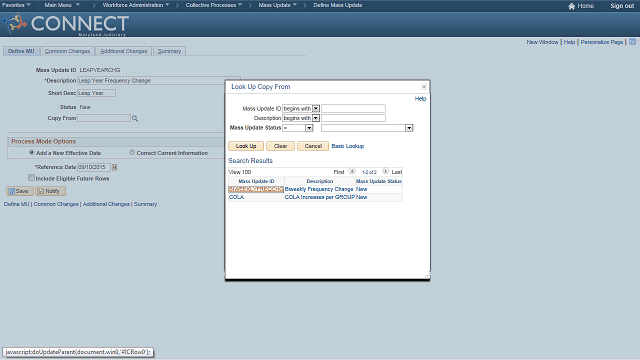Click the page icon beside Personalize Page
This screenshot has width=640, height=360.
coord(632,42)
